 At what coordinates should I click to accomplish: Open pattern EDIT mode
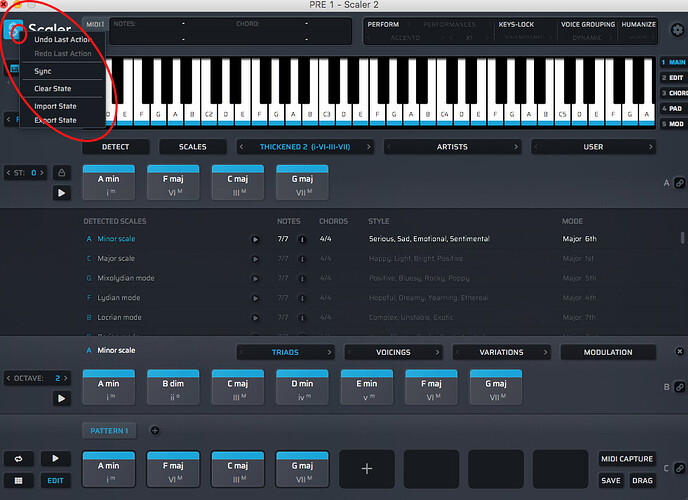pyautogui.click(x=55, y=481)
